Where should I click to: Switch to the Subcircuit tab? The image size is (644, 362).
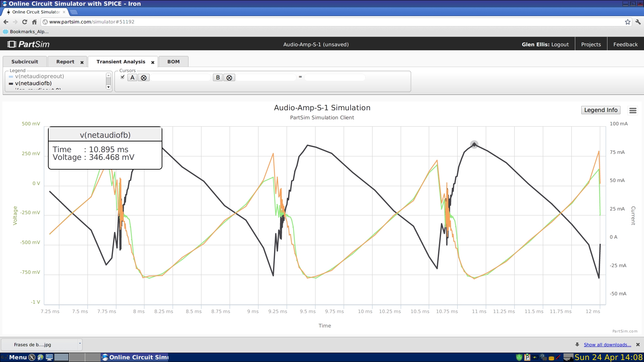[x=25, y=62]
